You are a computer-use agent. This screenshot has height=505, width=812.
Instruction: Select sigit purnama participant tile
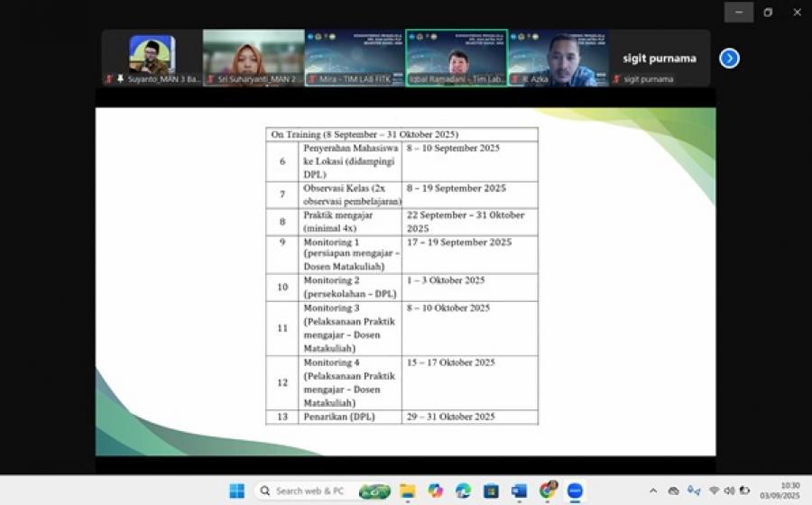(660, 59)
